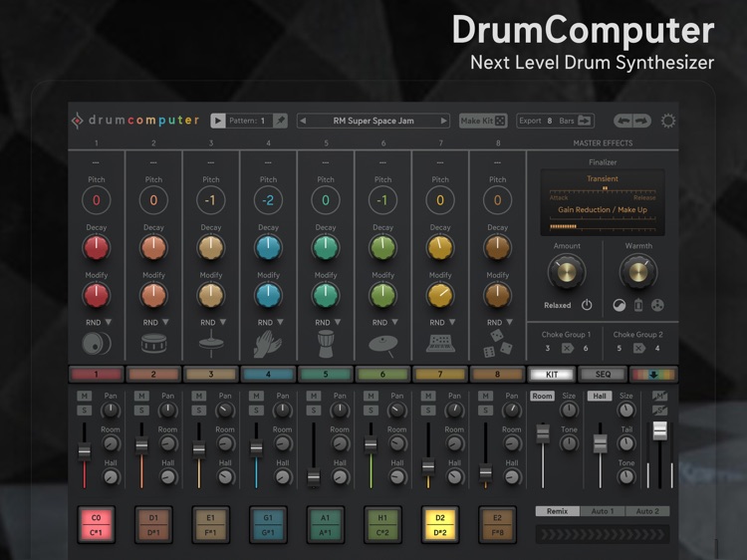The height and width of the screenshot is (560, 747).
Task: Click the cymbal icon on channel 6
Action: pyautogui.click(x=383, y=345)
